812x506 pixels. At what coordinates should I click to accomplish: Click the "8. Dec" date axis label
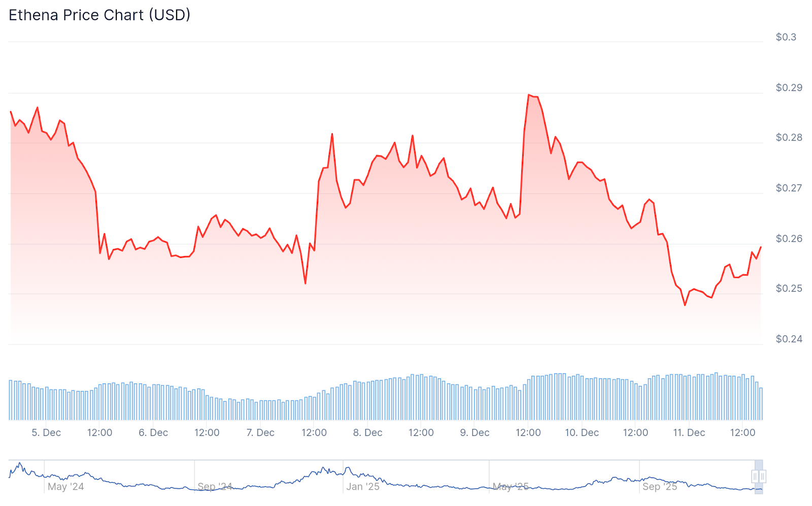point(368,432)
